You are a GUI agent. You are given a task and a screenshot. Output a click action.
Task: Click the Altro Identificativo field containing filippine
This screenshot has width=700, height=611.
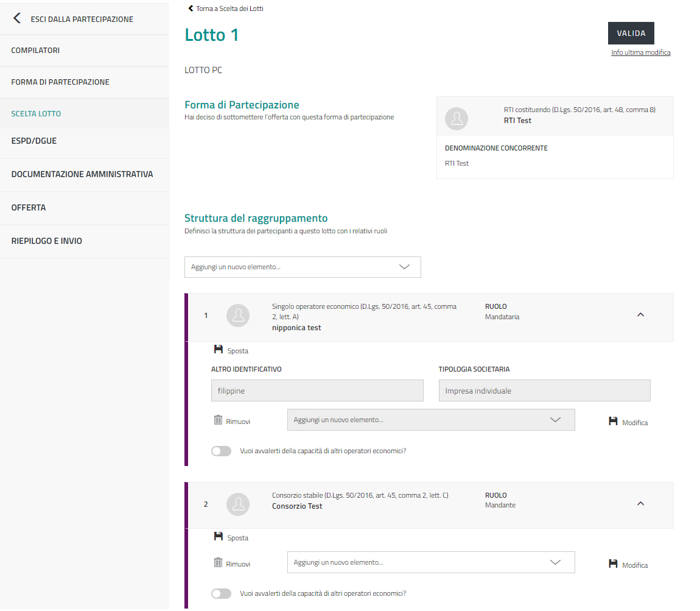tap(317, 391)
